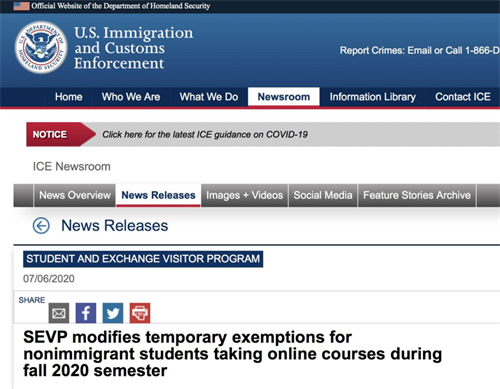Open the Feature Stories Archive tab
This screenshot has height=389, width=500.
click(x=417, y=195)
